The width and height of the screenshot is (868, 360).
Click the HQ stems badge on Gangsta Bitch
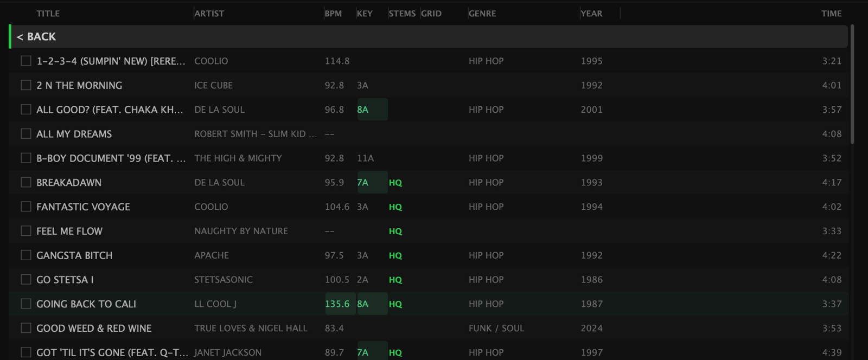point(395,255)
